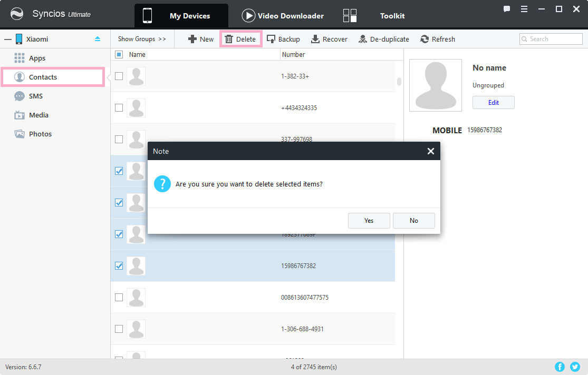This screenshot has height=375, width=588.
Task: Open the Facebook icon in status bar
Action: click(560, 367)
